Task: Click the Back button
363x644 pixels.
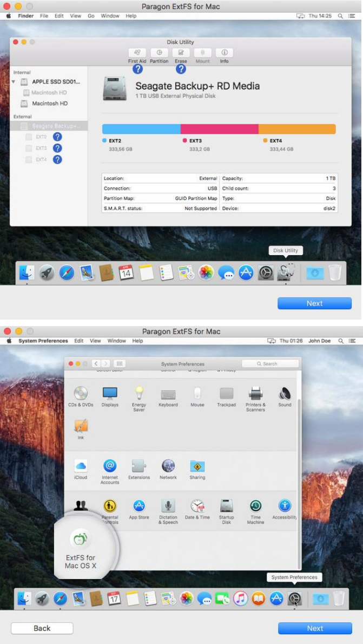Action: pyautogui.click(x=42, y=628)
